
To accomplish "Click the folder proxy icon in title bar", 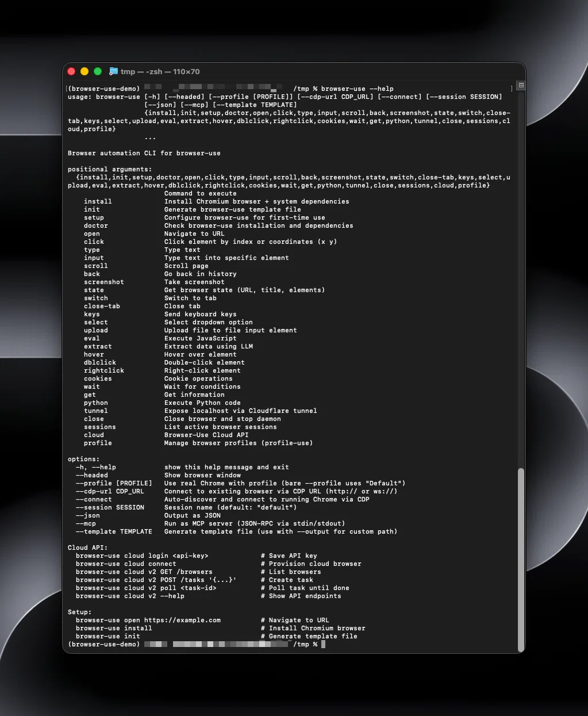I will (114, 71).
